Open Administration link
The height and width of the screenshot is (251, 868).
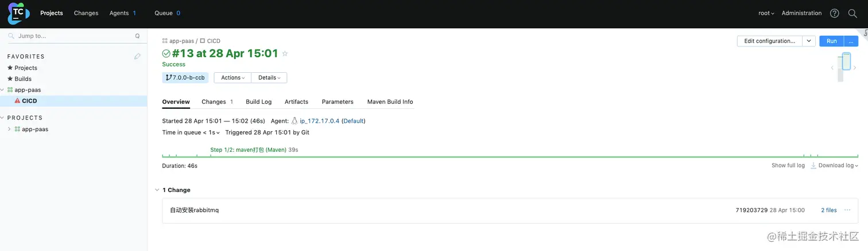click(x=801, y=13)
